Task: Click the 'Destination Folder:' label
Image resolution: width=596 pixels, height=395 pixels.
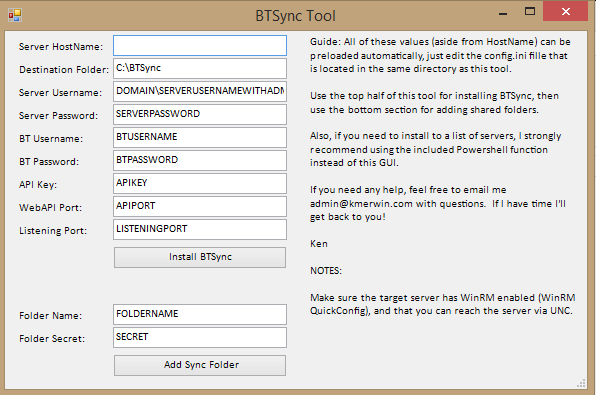Action: 64,70
